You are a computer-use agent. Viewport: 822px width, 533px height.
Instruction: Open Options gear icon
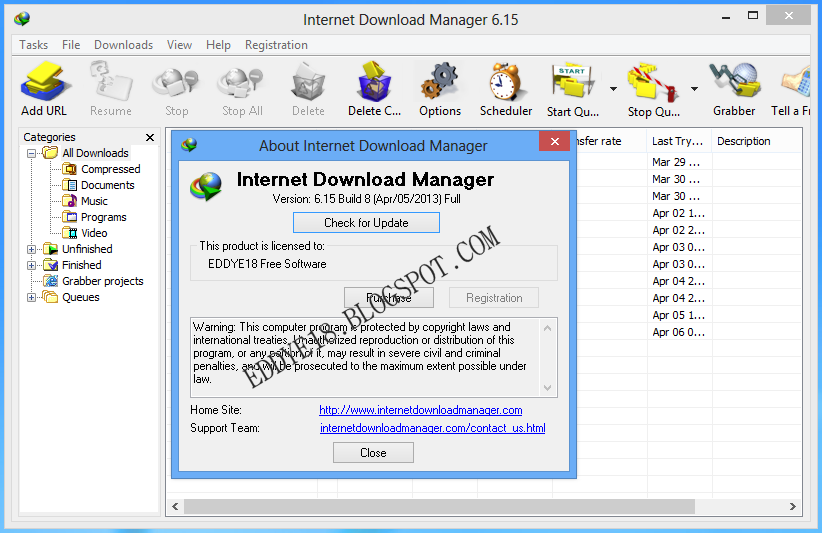pos(440,81)
